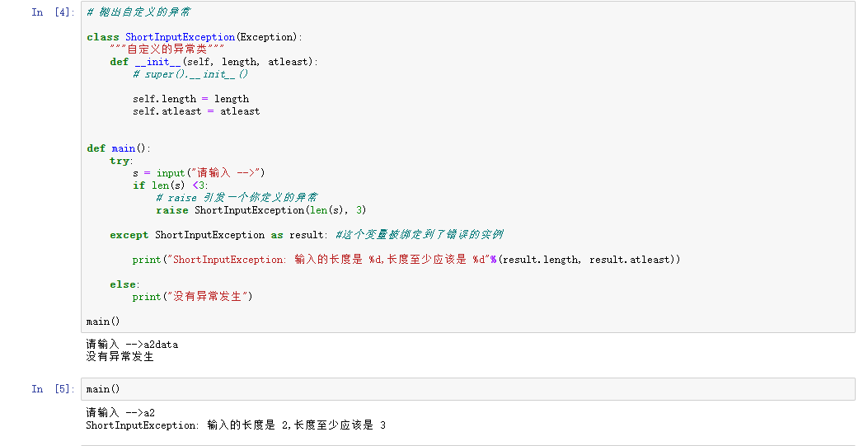Click the 'except ShortInputException as result' line
The width and height of the screenshot is (868, 446).
[x=219, y=235]
